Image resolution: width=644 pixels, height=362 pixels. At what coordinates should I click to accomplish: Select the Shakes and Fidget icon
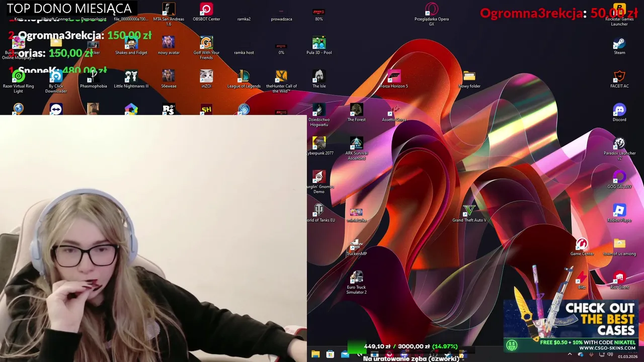[x=131, y=46]
